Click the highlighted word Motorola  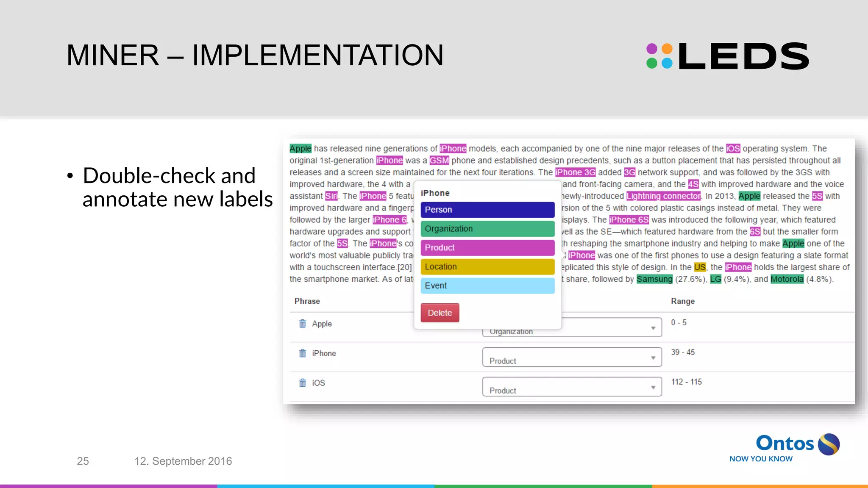tap(787, 279)
